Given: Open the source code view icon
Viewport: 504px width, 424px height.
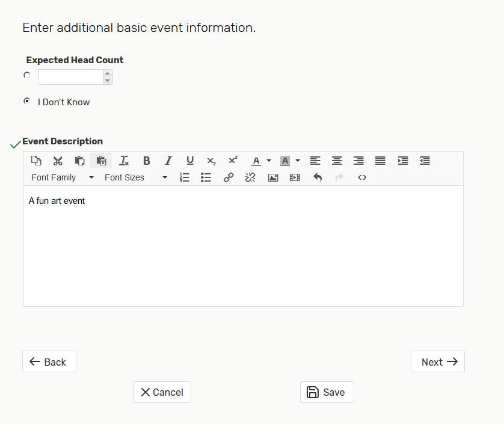Looking at the screenshot, I should tap(362, 177).
